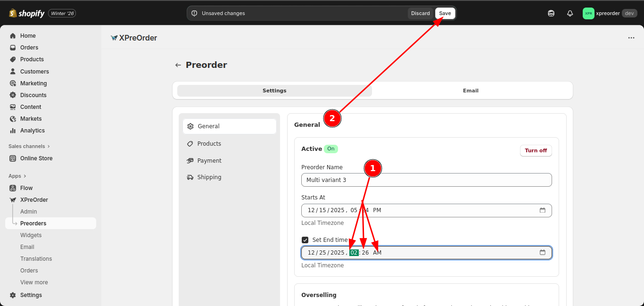Click the "Local Timezone" text under Starts At

[x=322, y=223]
